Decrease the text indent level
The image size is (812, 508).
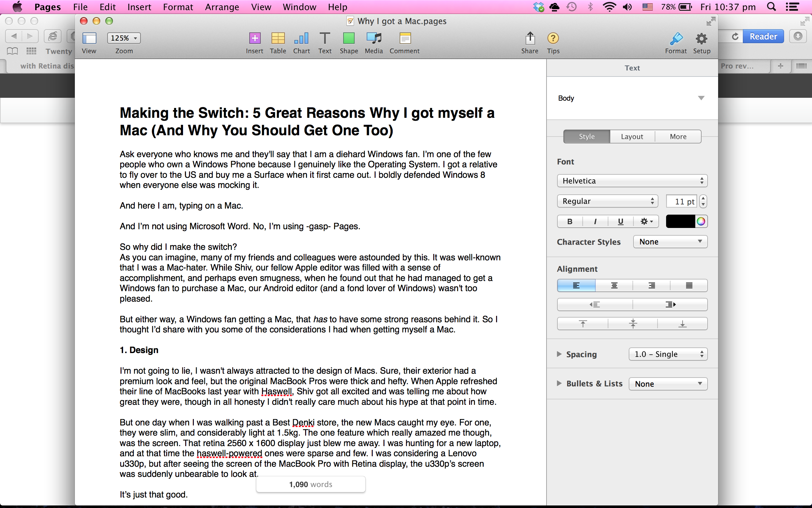click(595, 304)
